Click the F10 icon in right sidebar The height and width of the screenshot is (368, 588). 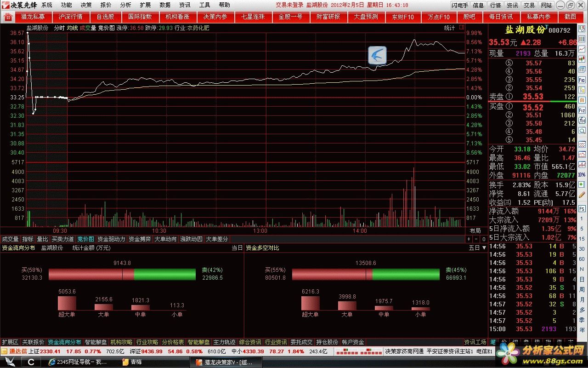point(582,79)
